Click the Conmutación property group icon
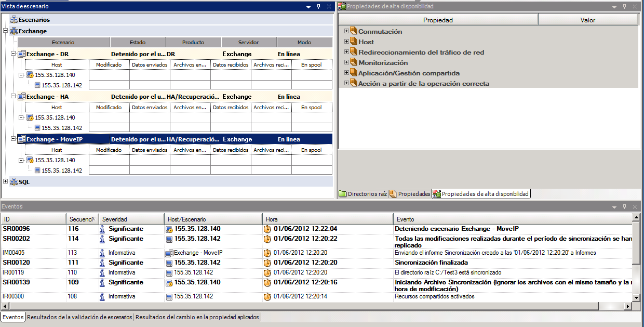The height and width of the screenshot is (327, 644). (354, 31)
